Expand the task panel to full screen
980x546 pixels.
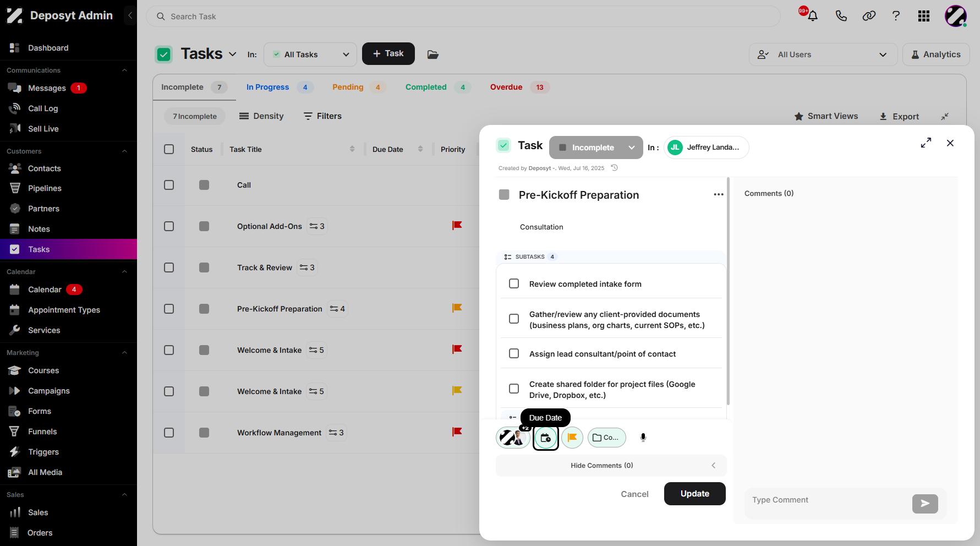(x=926, y=143)
